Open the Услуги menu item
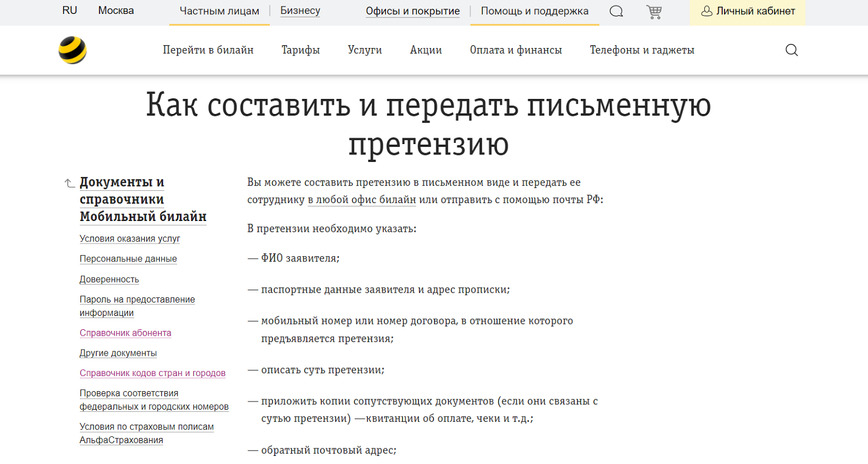This screenshot has width=868, height=464. [x=365, y=50]
